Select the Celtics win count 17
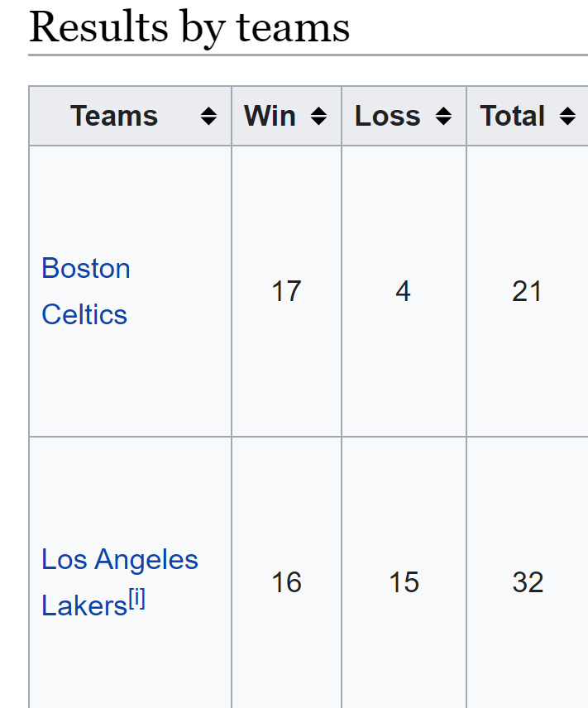Screen dimensions: 588x708 tap(286, 291)
